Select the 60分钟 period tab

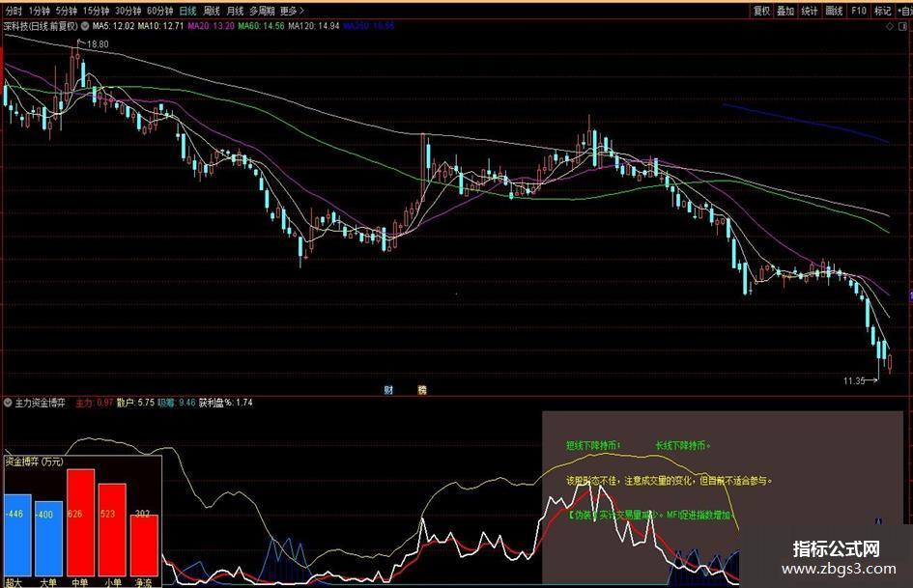(x=159, y=11)
